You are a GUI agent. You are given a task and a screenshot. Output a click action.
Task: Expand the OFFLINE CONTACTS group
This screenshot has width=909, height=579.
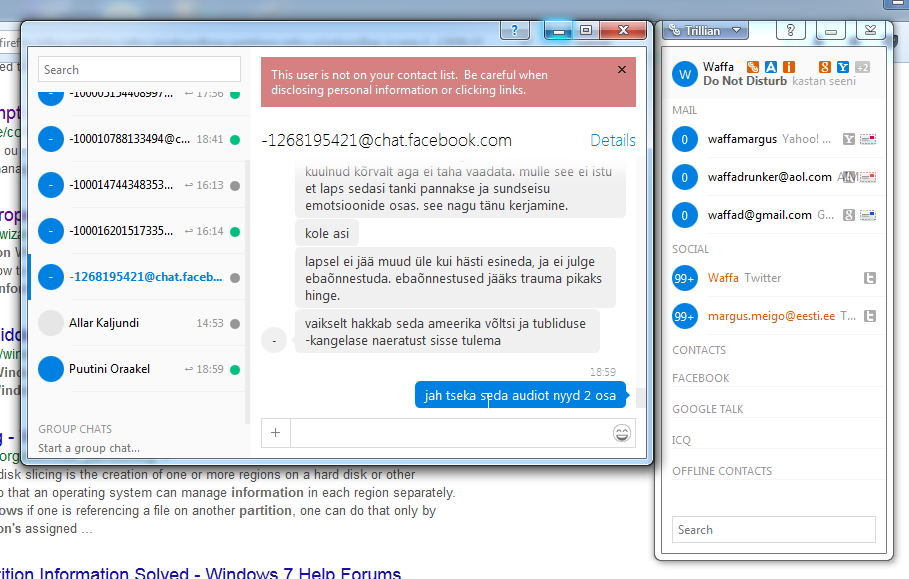pos(722,471)
